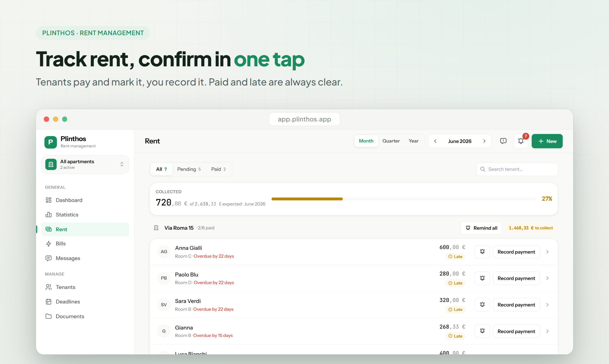The width and height of the screenshot is (609, 364).
Task: Click the 268,33 € amount
Action: coord(452,327)
